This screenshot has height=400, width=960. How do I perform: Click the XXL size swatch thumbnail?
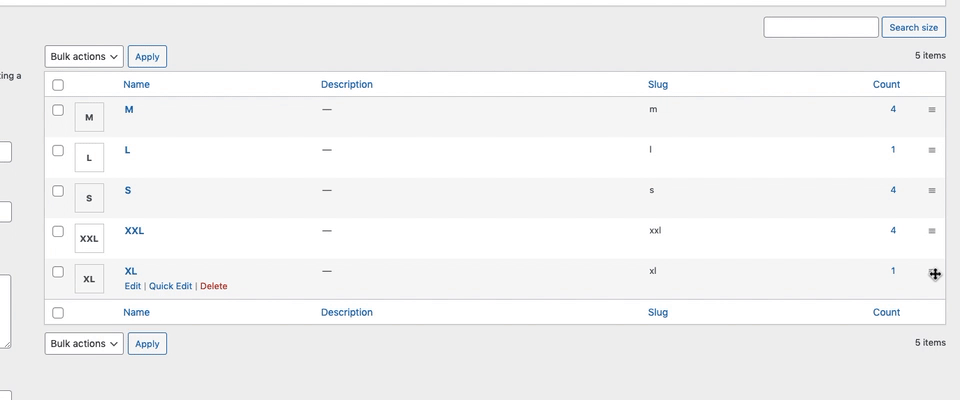tap(89, 239)
